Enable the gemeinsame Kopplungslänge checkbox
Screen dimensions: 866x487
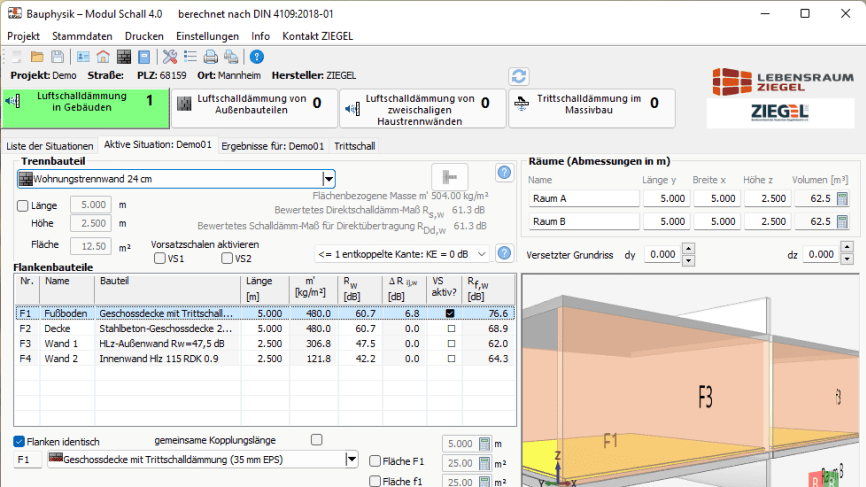pos(316,440)
